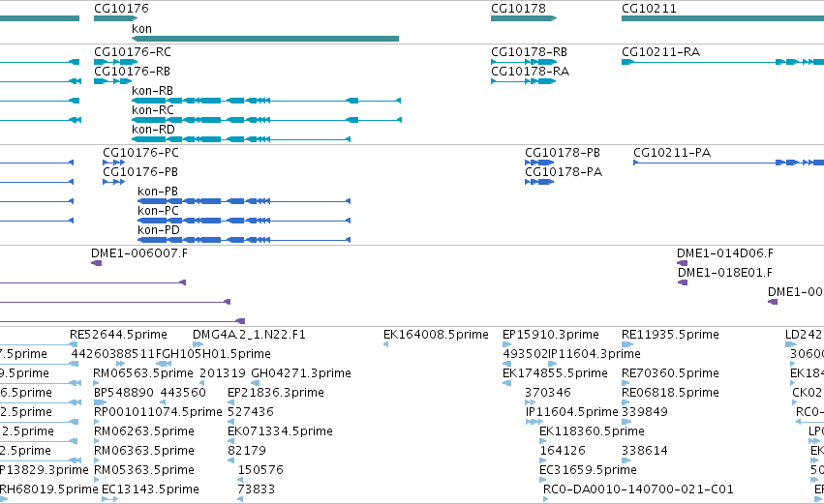Click the RM06263.5prime label

144,431
